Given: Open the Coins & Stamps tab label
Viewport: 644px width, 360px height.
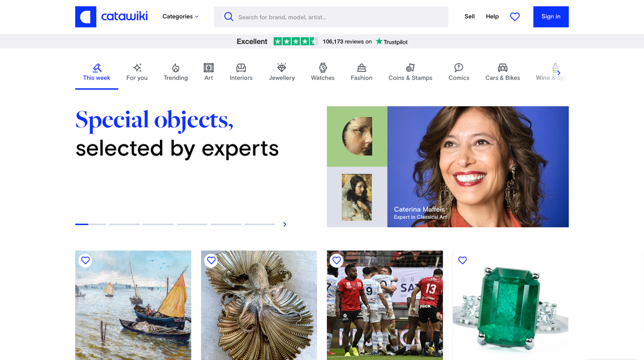Looking at the screenshot, I should coord(411,78).
